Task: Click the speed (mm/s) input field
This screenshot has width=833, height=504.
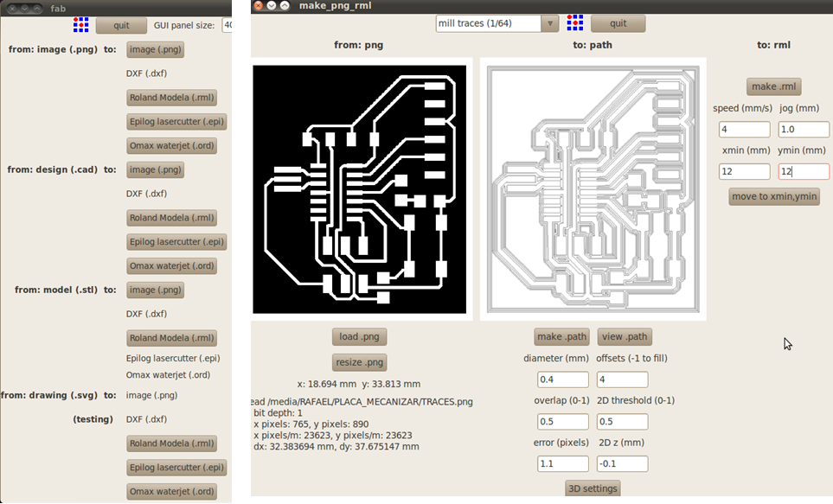Action: pos(744,130)
